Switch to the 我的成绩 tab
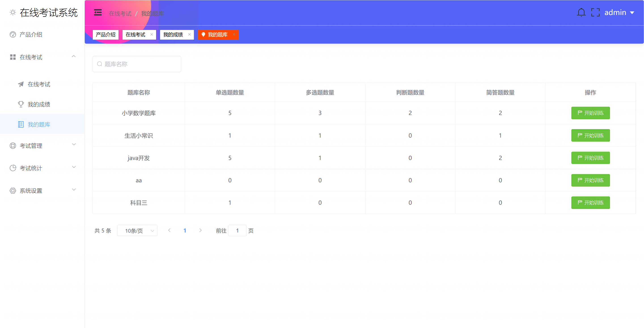Viewport: 644px width, 328px height. click(x=173, y=35)
